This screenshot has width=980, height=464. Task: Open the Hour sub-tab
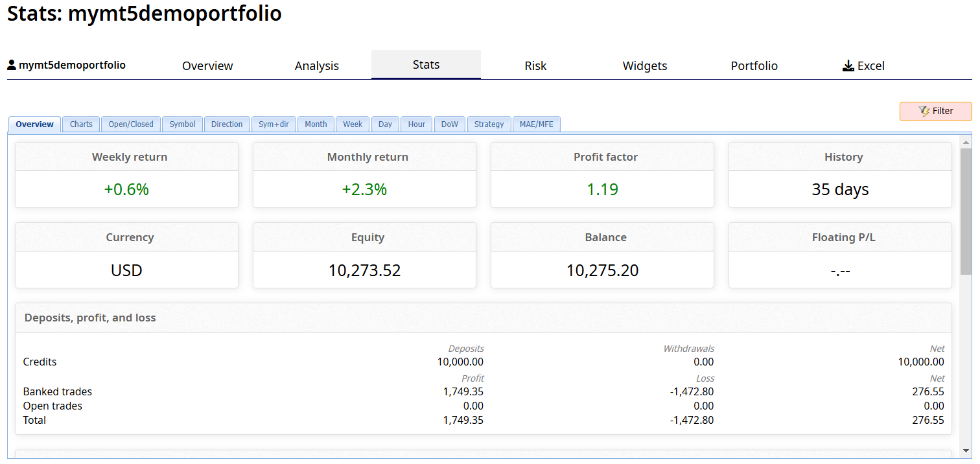(x=417, y=124)
